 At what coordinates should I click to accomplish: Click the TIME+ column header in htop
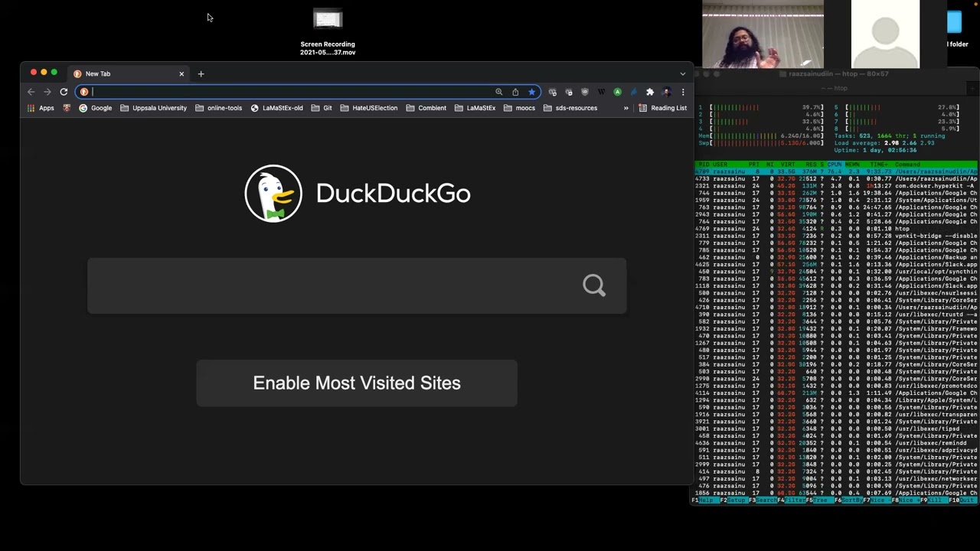[879, 165]
